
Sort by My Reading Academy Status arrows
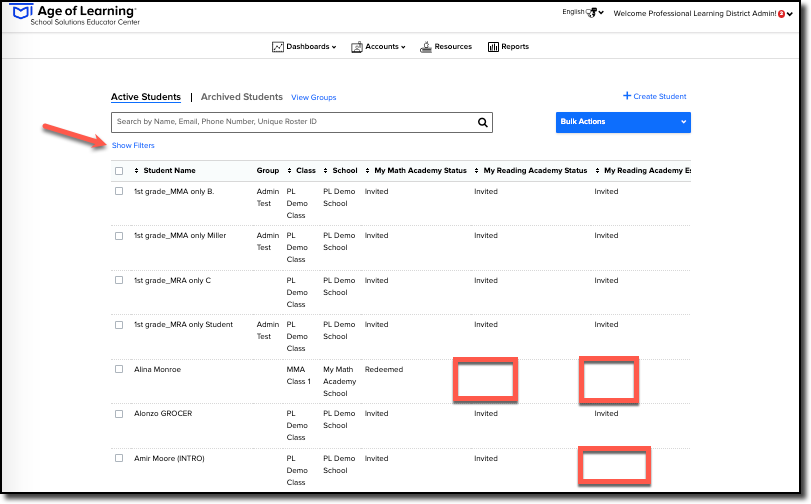tap(476, 171)
